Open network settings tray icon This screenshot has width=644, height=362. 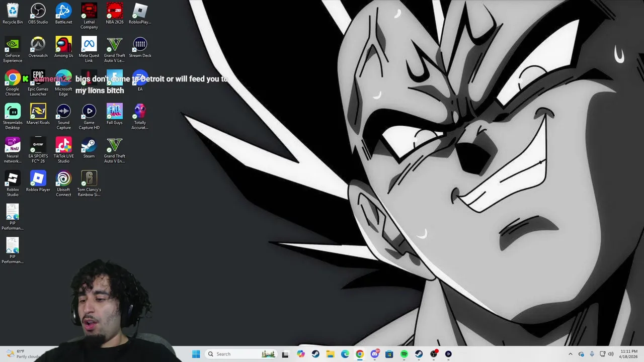(602, 354)
